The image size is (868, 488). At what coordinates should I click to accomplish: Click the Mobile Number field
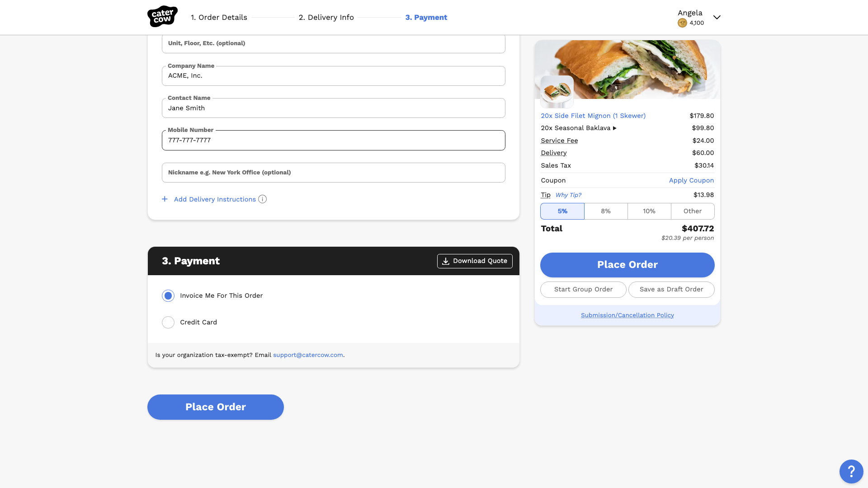334,140
